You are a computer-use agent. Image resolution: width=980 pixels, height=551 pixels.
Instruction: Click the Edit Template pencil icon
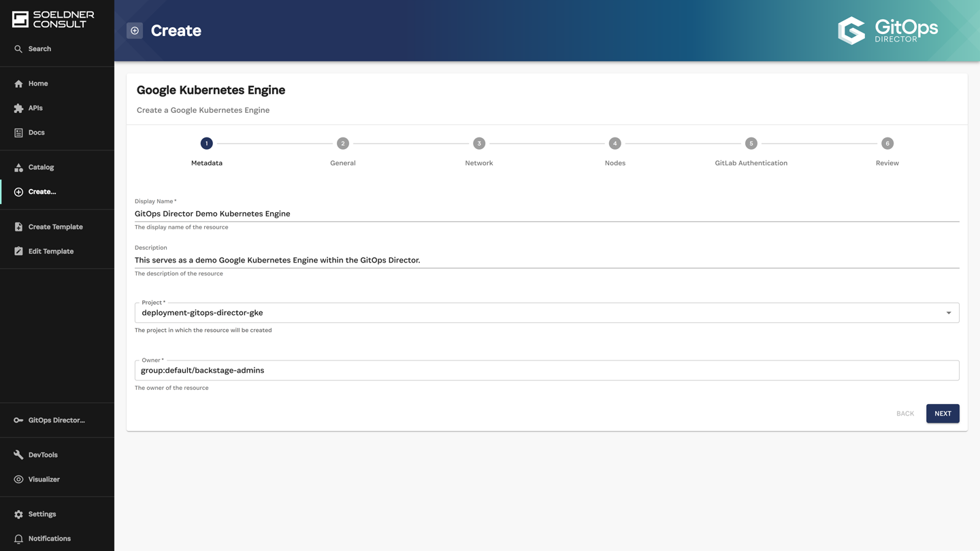point(18,252)
